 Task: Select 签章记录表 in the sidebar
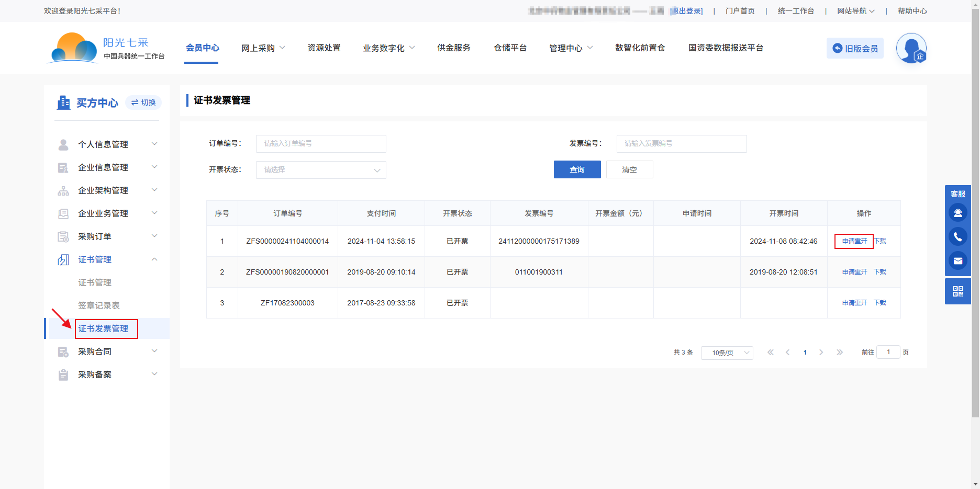[x=99, y=305]
